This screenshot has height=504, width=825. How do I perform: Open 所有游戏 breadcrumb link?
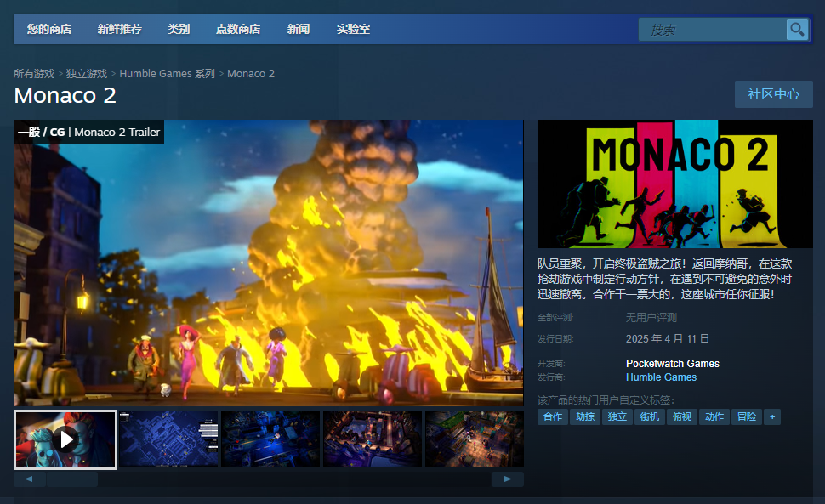coord(34,74)
